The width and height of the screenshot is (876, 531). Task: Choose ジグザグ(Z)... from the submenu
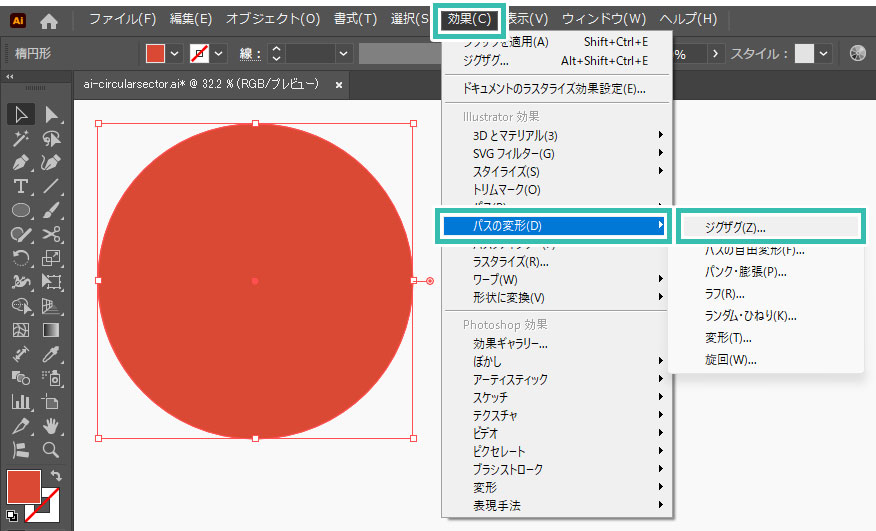click(735, 227)
